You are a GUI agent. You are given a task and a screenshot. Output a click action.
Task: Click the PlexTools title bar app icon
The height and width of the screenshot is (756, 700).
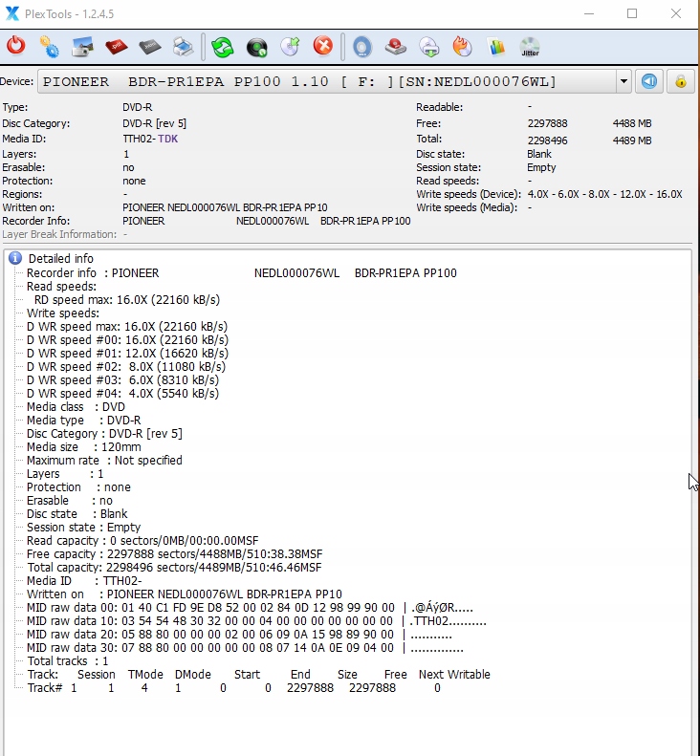(12, 13)
